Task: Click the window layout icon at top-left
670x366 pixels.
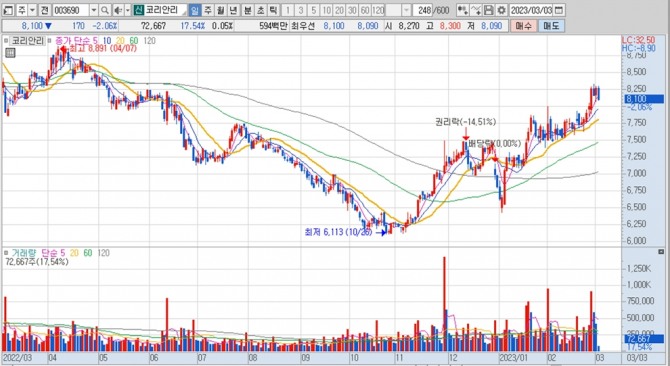Action: (x=8, y=10)
